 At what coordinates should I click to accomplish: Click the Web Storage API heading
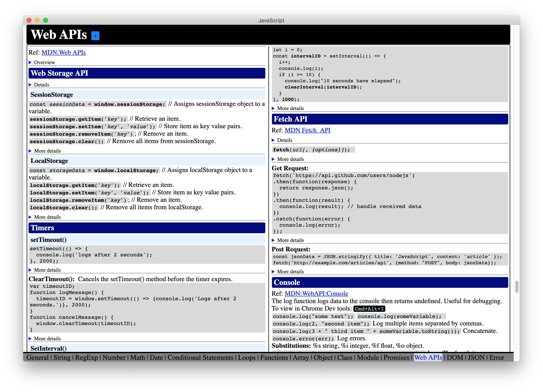pos(147,73)
